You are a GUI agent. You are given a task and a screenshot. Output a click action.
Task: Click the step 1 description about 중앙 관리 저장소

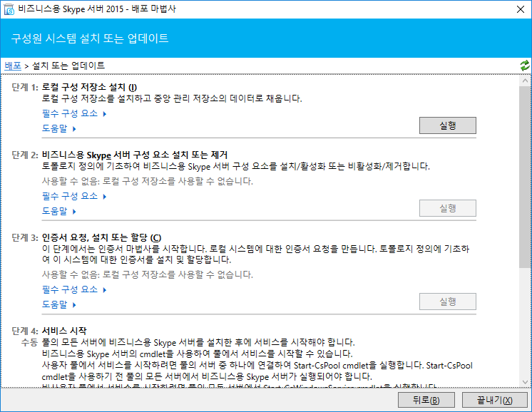pyautogui.click(x=172, y=98)
